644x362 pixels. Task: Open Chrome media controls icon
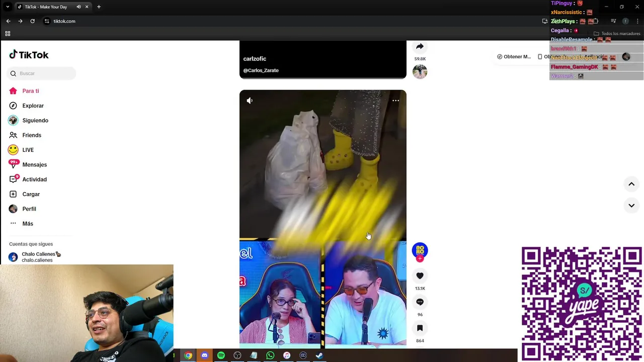613,21
